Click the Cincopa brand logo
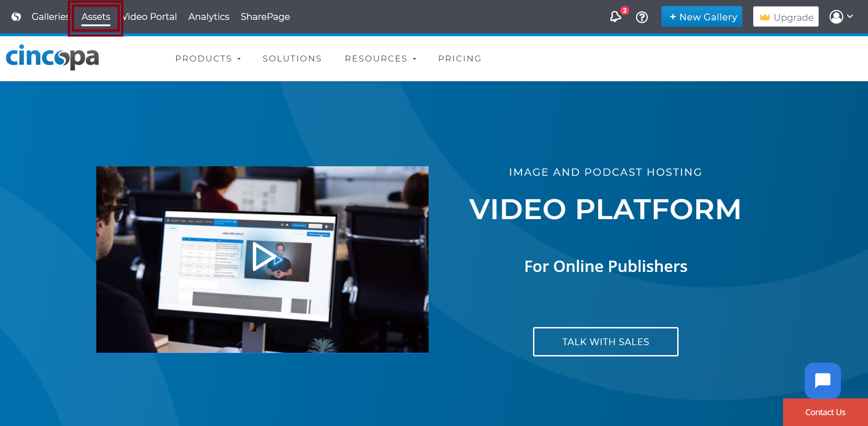The image size is (868, 426). pyautogui.click(x=52, y=57)
